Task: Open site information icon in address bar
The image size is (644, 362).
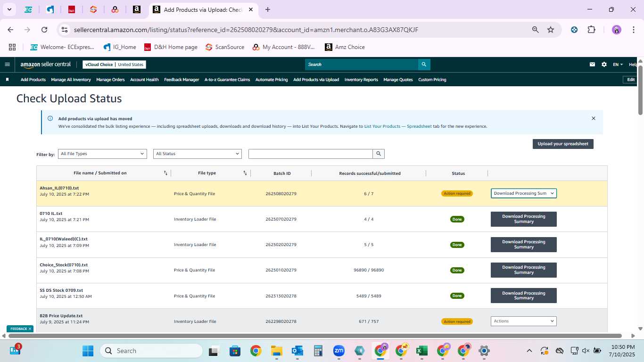Action: (65, 30)
